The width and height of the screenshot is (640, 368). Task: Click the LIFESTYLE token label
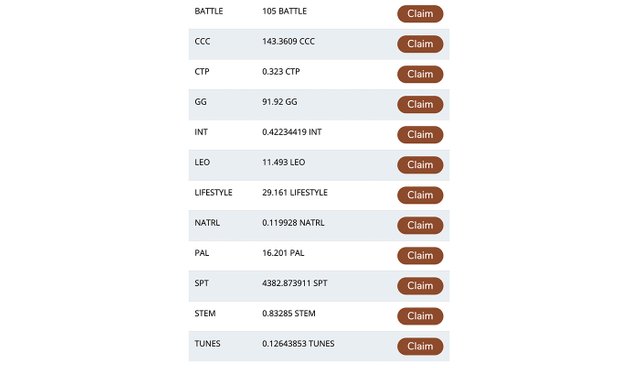click(213, 193)
